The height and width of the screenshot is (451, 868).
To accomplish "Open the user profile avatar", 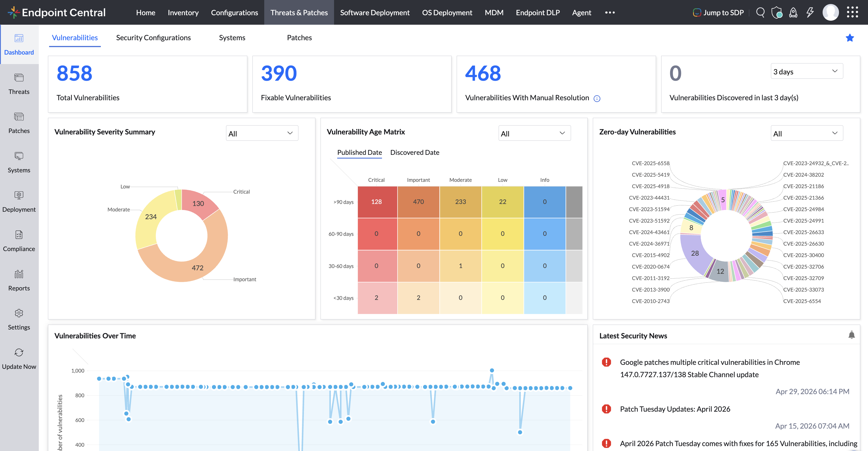I will click(x=831, y=12).
